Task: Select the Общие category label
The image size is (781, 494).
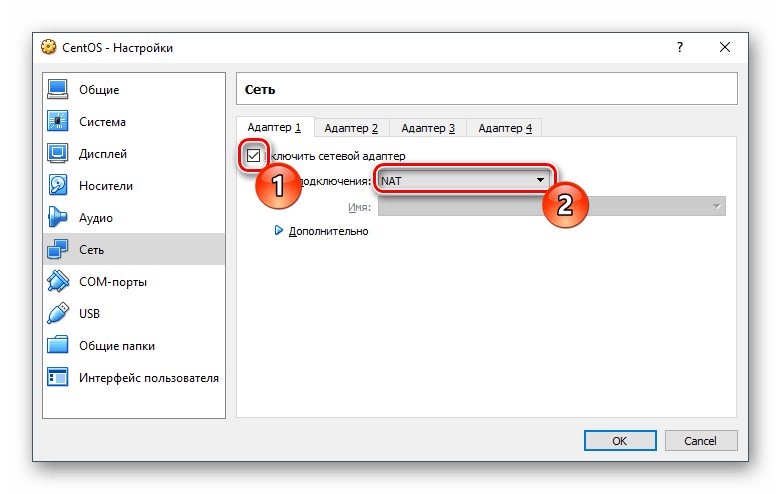Action: coord(99,90)
